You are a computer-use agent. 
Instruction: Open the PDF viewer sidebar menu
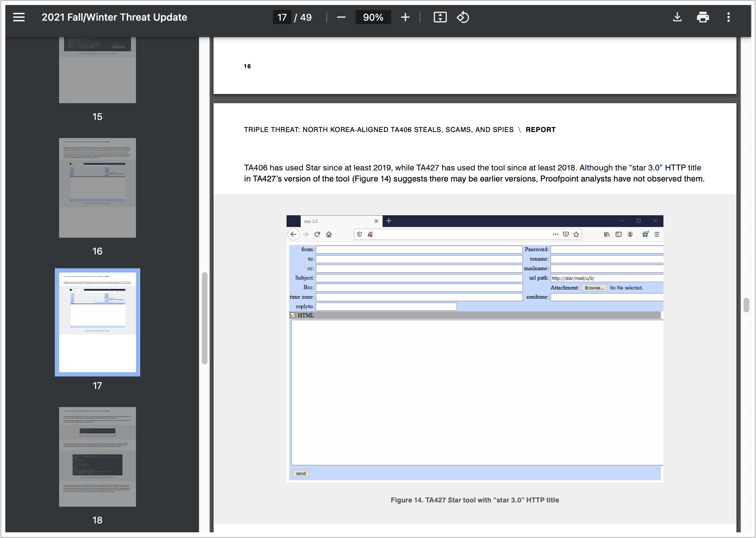click(x=19, y=17)
